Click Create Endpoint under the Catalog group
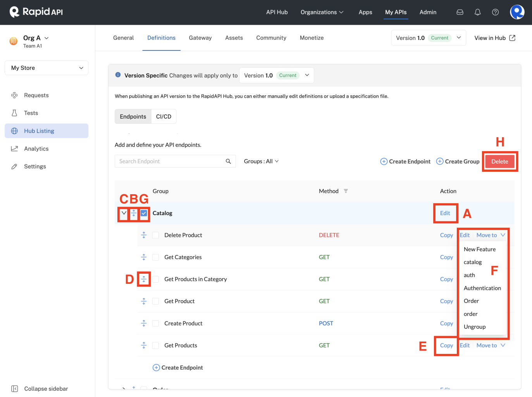The height and width of the screenshot is (397, 532). 178,368
